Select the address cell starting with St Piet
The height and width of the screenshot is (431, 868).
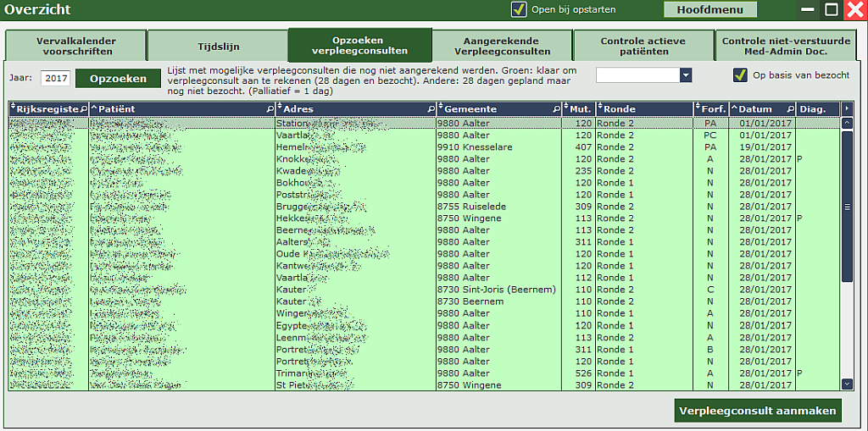coord(355,385)
